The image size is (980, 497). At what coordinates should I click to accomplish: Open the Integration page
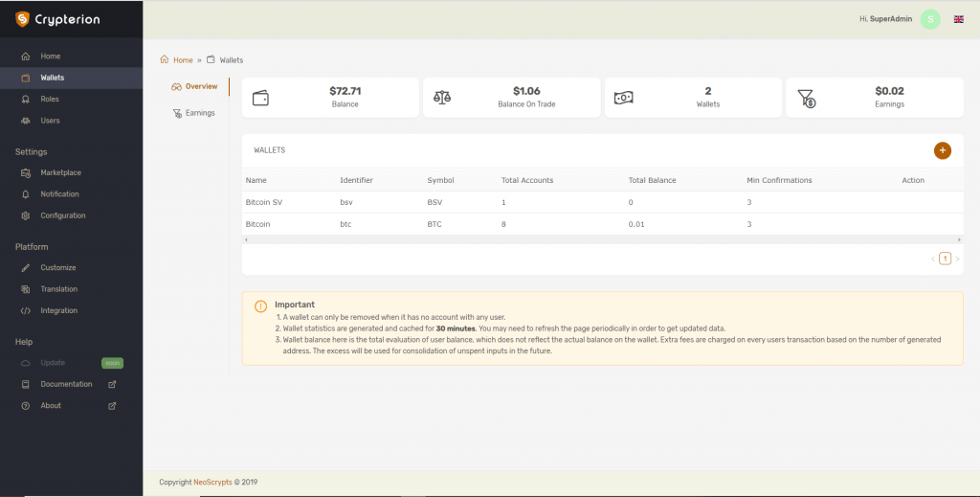71,310
